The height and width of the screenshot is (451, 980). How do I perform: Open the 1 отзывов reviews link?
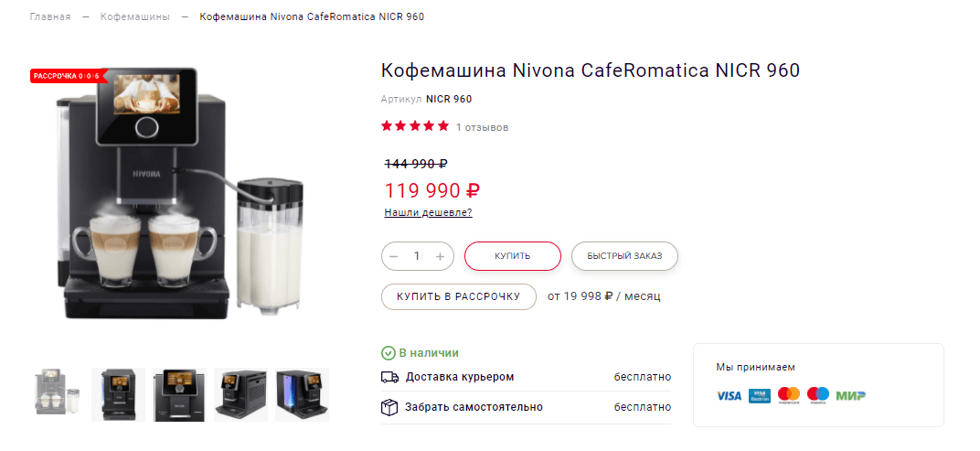[482, 127]
